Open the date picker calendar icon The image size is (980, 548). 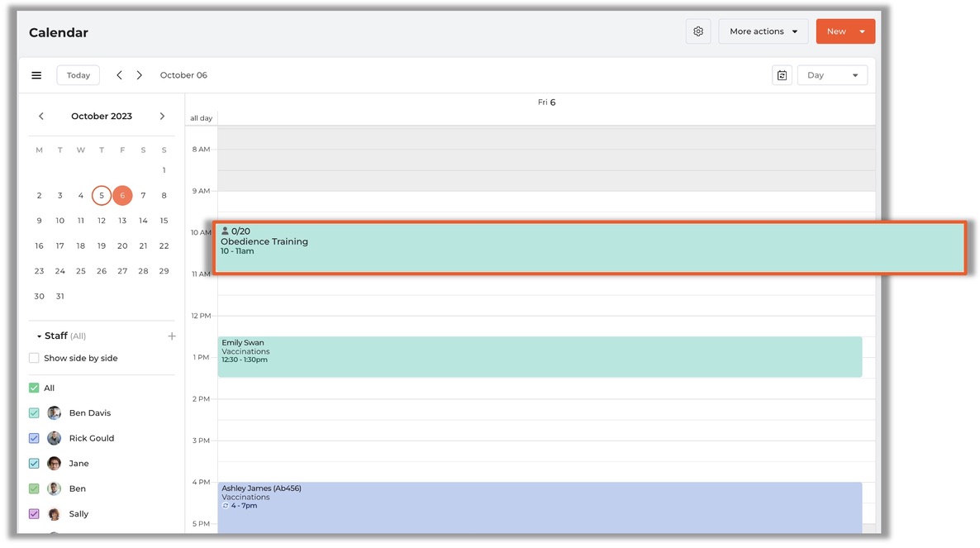782,75
